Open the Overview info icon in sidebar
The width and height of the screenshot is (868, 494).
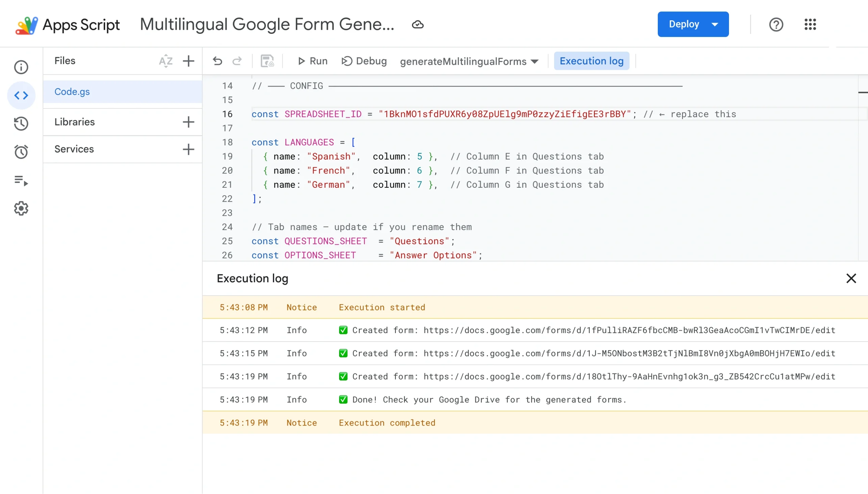21,67
